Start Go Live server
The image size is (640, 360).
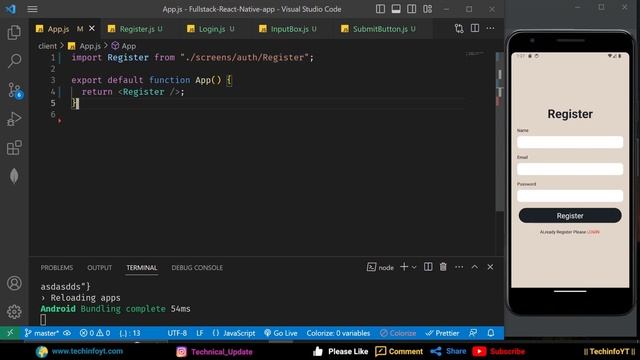(281, 333)
